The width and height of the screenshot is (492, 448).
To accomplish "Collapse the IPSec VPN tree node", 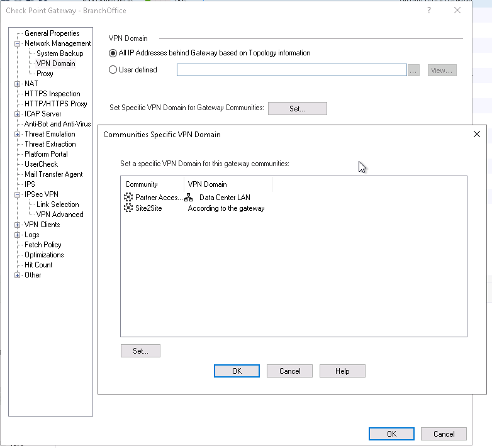I will pyautogui.click(x=17, y=194).
